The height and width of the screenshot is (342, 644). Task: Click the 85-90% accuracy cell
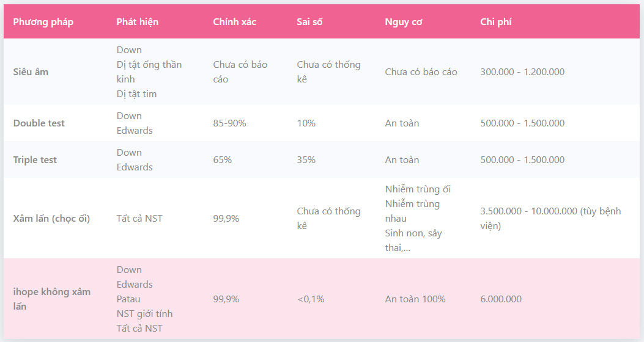click(229, 123)
